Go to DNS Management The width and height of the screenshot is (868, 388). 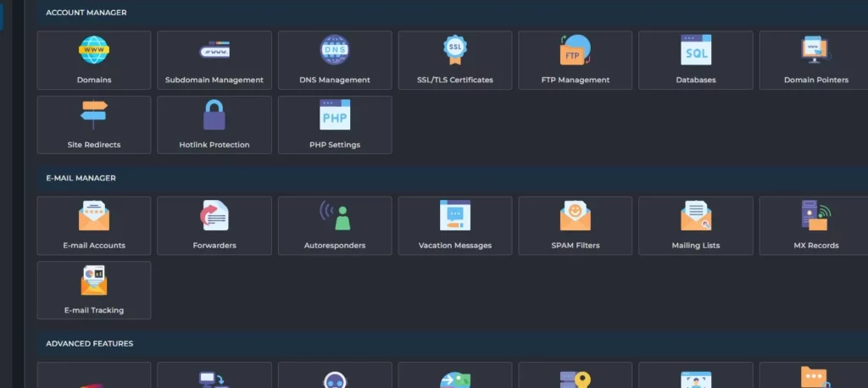coord(335,60)
